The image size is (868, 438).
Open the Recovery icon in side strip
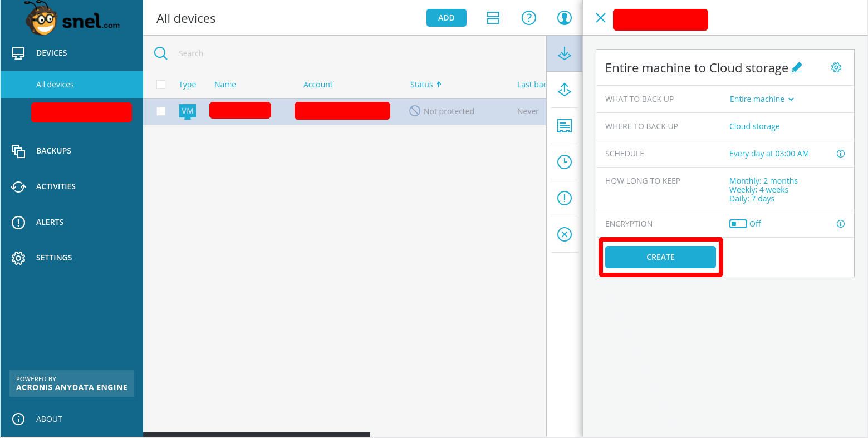click(565, 90)
